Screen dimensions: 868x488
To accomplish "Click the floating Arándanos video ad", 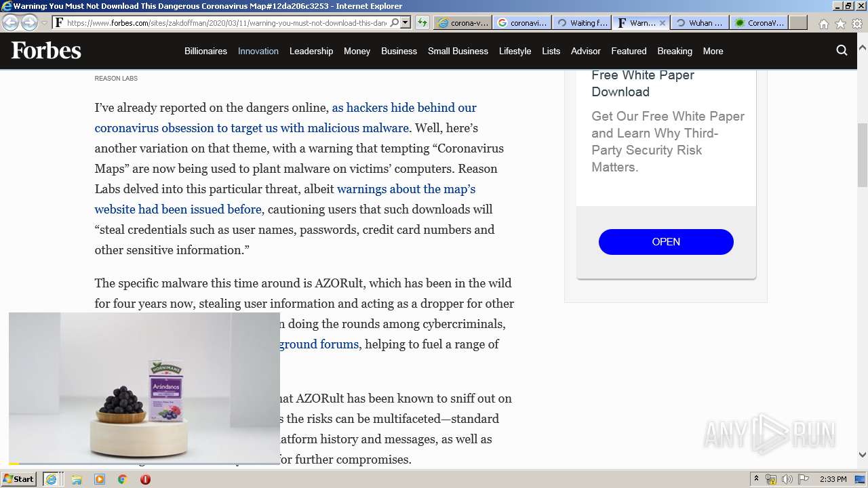I will coord(144,388).
